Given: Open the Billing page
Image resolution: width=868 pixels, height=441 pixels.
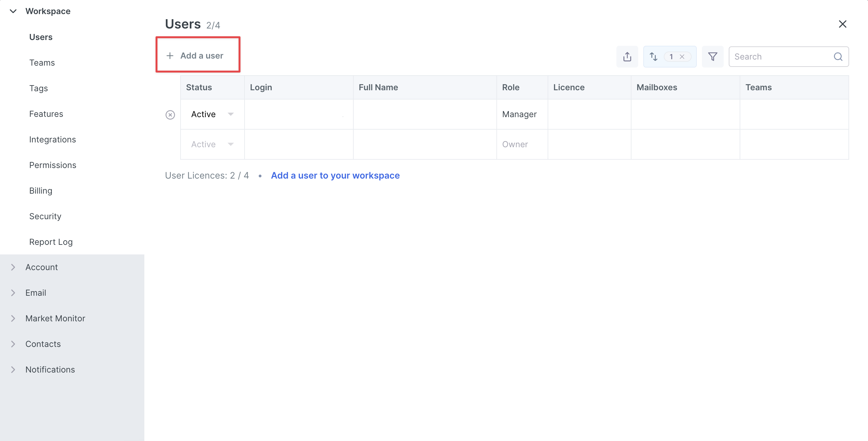Looking at the screenshot, I should click(x=40, y=191).
